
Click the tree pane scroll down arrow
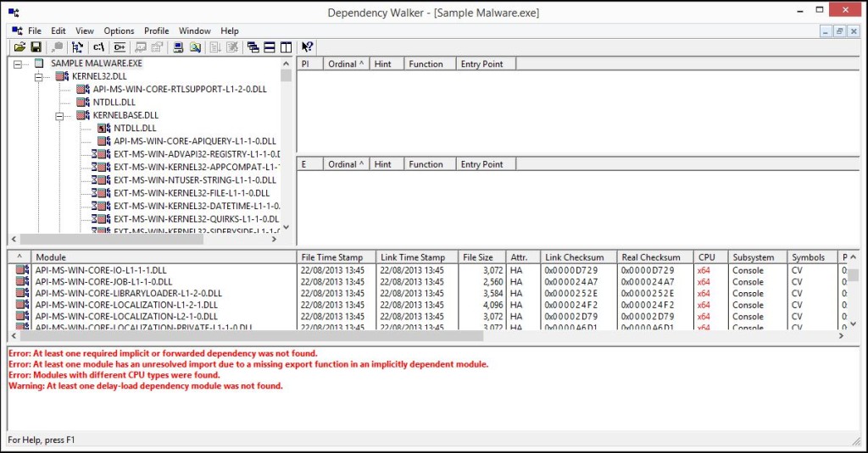pos(287,227)
